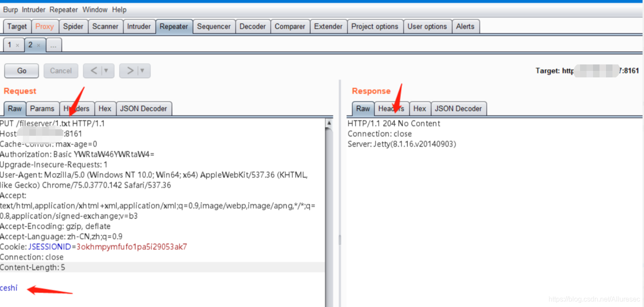
Task: Go forward to next request in history
Action: point(130,71)
